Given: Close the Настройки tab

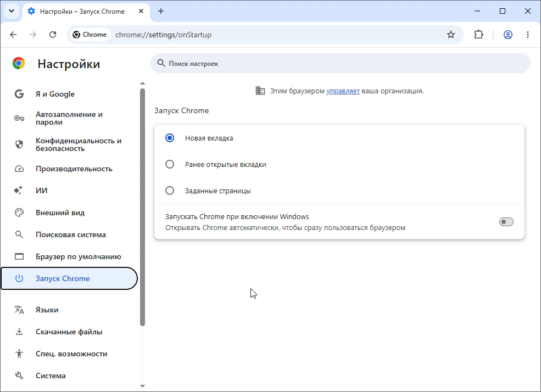Looking at the screenshot, I should [141, 11].
